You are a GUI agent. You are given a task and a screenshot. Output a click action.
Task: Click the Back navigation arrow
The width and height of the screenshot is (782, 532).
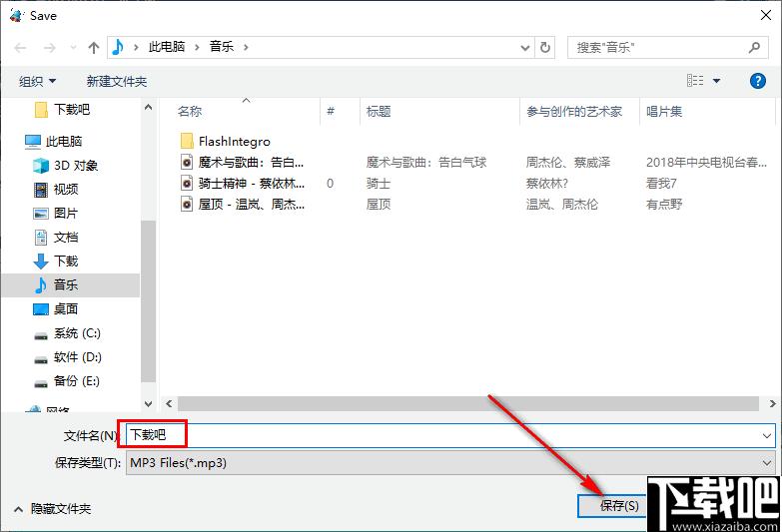(20, 47)
